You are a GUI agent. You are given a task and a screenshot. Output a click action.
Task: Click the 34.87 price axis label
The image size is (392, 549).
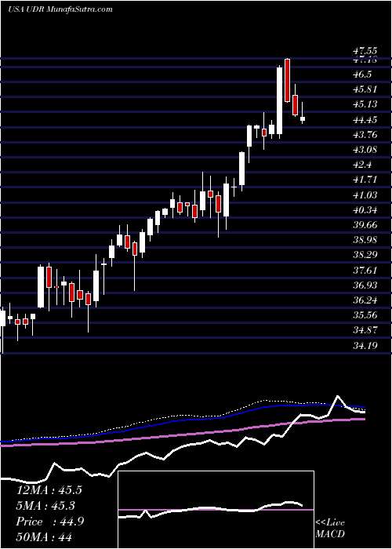pos(365,330)
